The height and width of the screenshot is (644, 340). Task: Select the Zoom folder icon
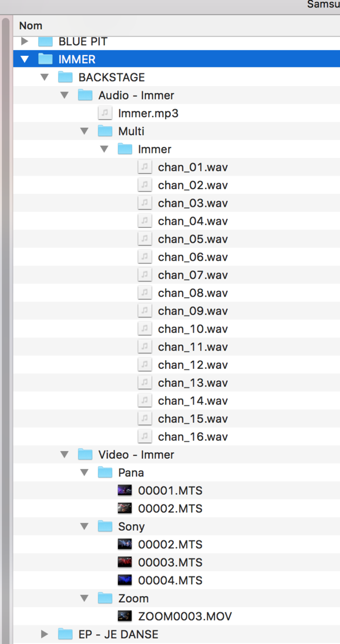(x=105, y=598)
